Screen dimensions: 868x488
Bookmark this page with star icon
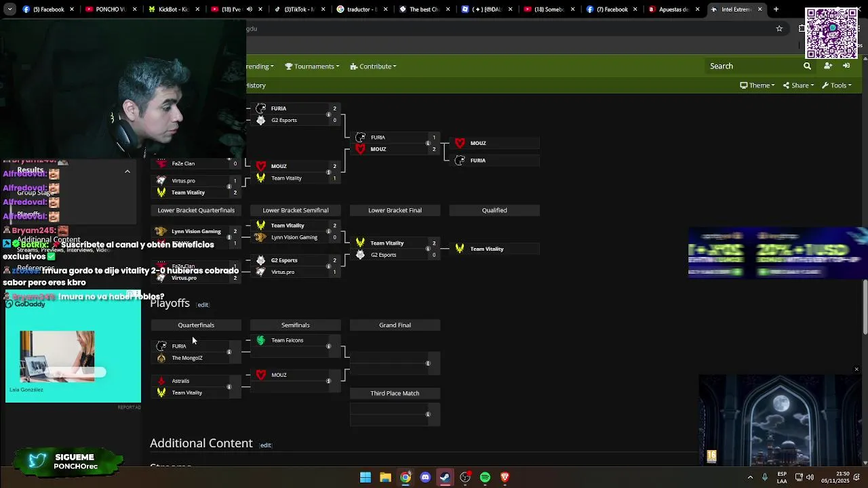coord(779,28)
